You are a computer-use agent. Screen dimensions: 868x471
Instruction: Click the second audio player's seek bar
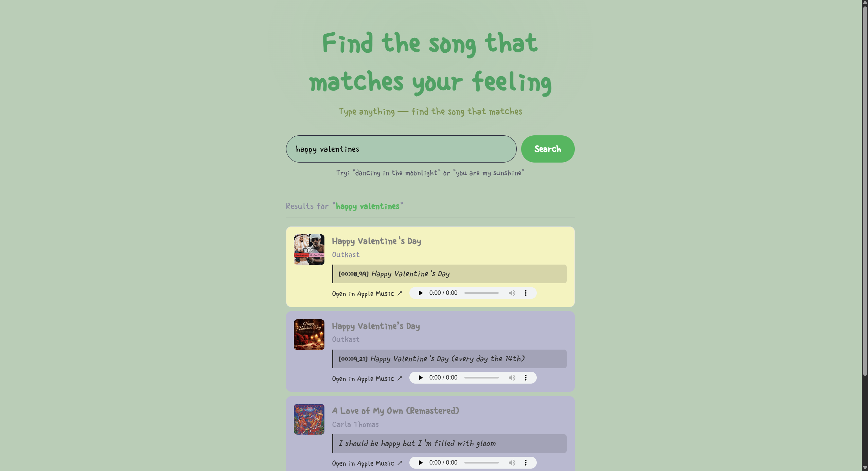point(481,377)
